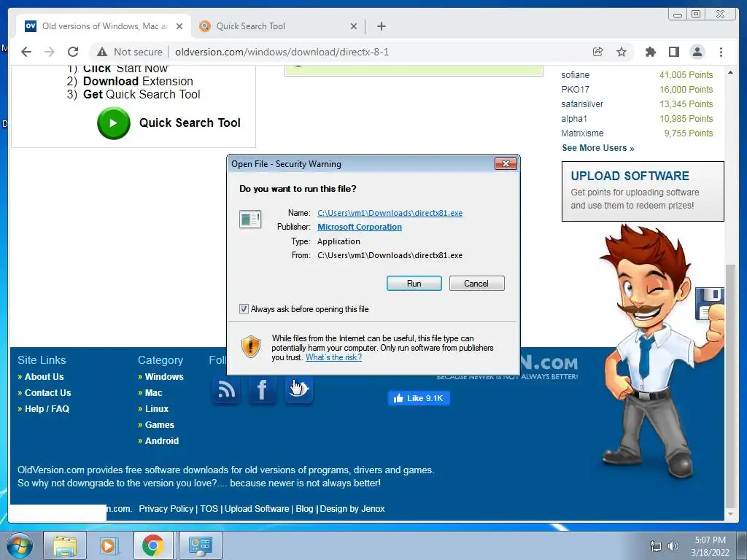
Task: Click the Facebook icon in the footer
Action: click(x=262, y=391)
